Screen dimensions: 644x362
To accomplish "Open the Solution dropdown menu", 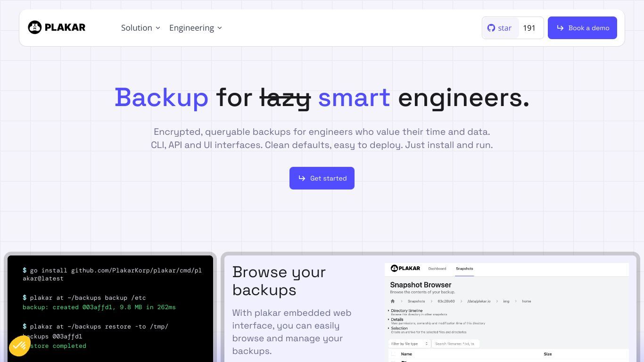I will tap(140, 28).
